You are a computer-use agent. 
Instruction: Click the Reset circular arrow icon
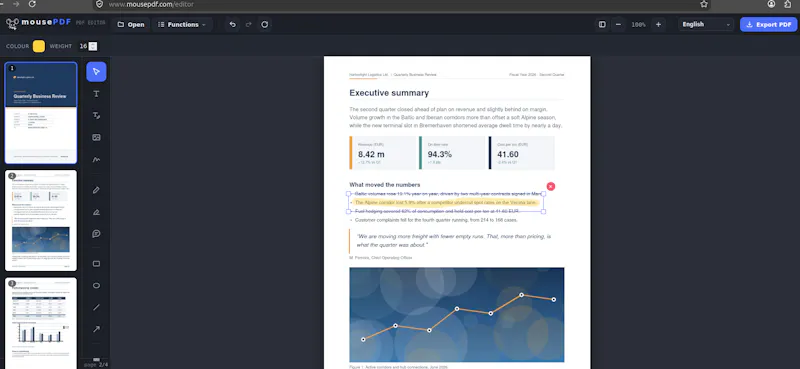pyautogui.click(x=264, y=24)
